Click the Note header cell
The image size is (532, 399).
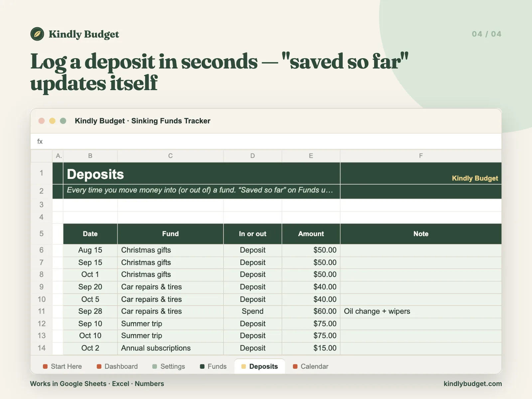pos(421,234)
